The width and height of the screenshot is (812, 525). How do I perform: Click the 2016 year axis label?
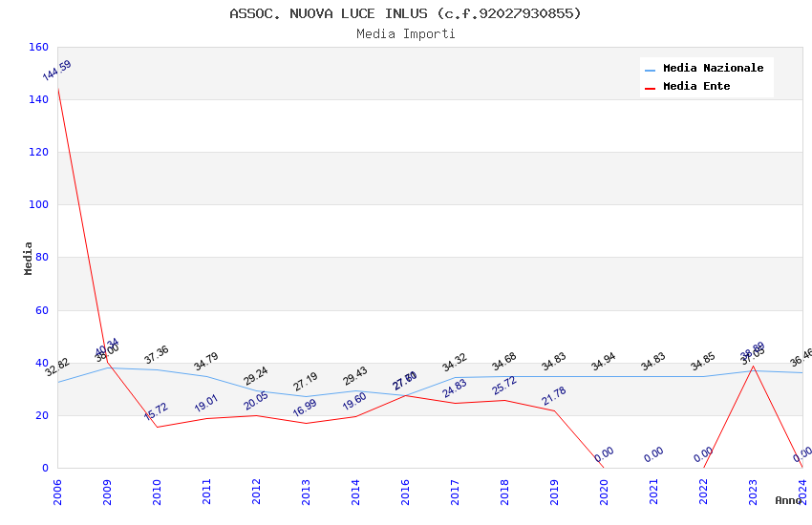click(405, 492)
